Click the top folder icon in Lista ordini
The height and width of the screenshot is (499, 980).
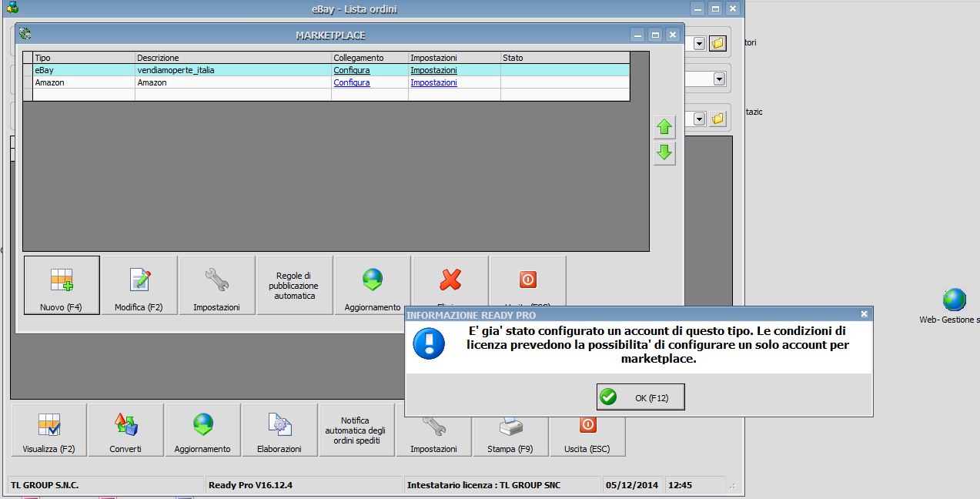pyautogui.click(x=717, y=43)
